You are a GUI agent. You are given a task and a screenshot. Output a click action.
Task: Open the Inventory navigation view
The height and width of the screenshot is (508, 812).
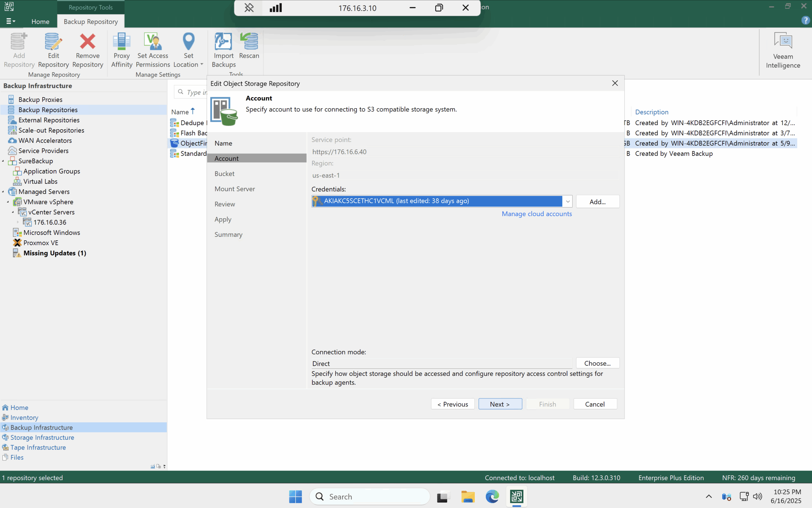(x=24, y=418)
